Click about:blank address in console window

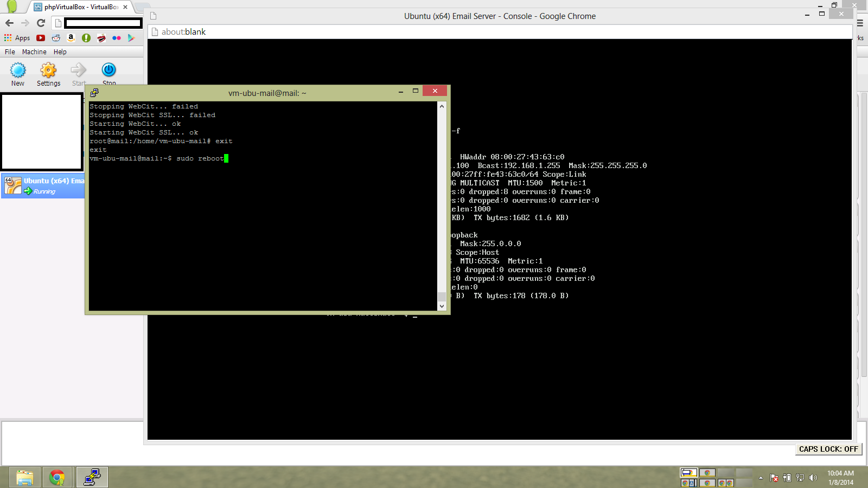[x=183, y=32]
